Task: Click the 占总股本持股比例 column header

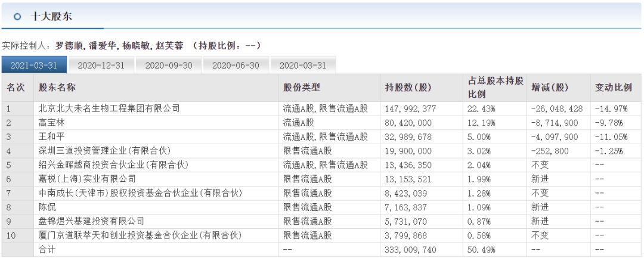Action: pos(495,88)
